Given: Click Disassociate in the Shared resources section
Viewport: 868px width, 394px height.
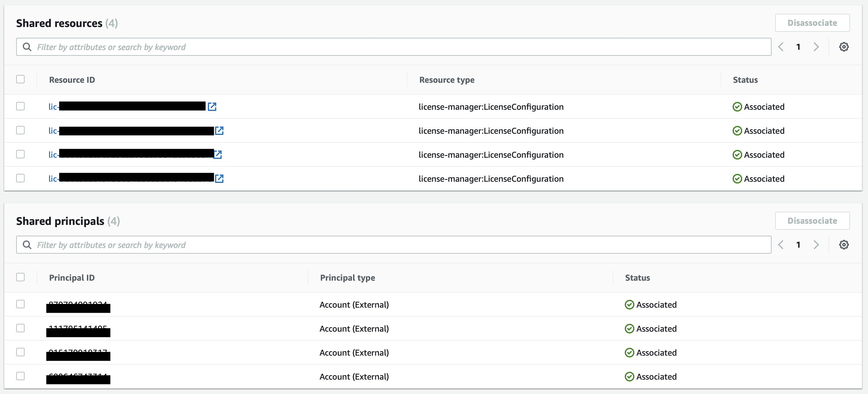Looking at the screenshot, I should pos(812,22).
